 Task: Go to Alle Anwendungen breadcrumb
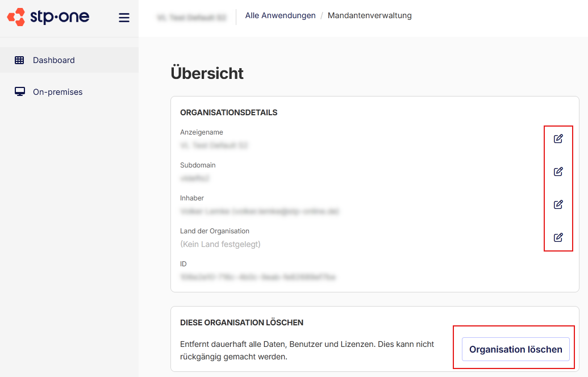(281, 15)
